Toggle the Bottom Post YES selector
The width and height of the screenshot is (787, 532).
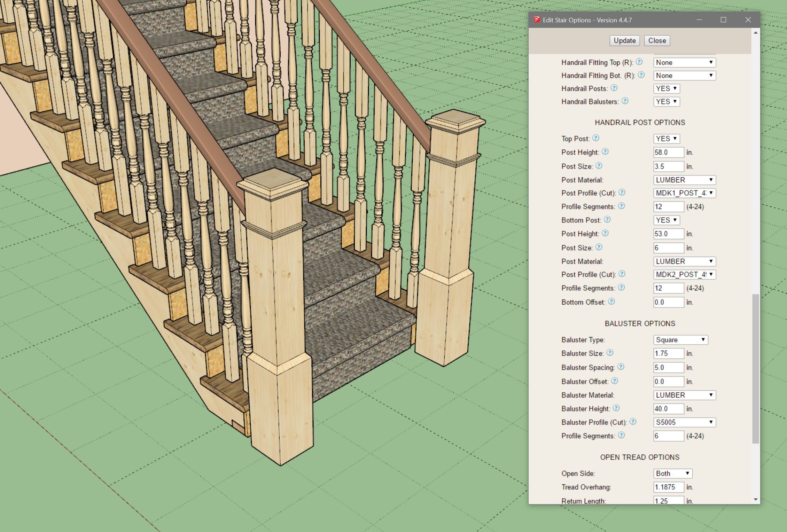point(666,220)
